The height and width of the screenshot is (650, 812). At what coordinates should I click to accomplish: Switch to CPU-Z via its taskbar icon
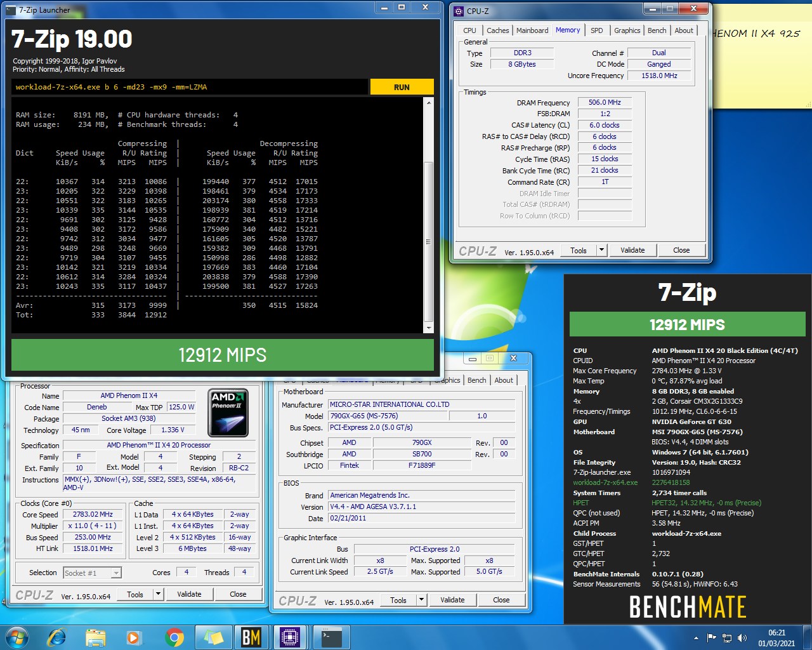tap(290, 637)
